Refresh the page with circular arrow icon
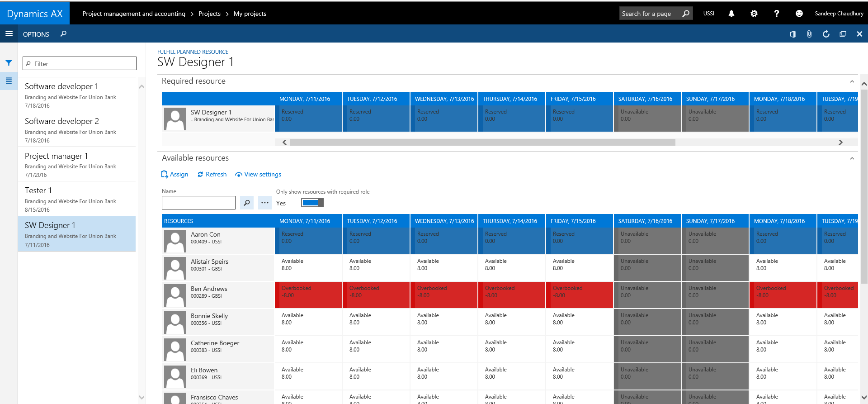 point(826,34)
